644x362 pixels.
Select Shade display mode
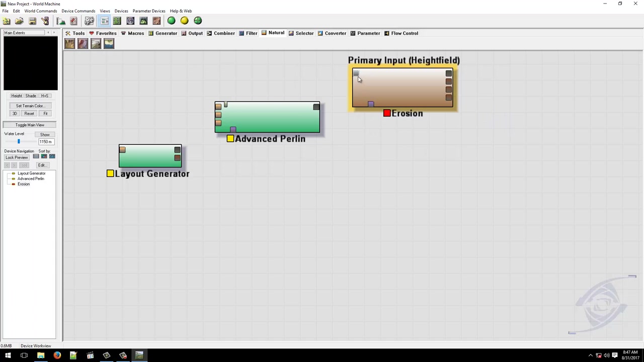coord(31,96)
